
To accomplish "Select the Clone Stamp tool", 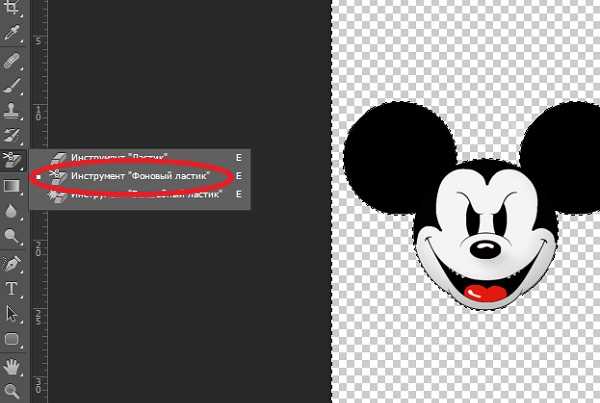I will pos(11,111).
